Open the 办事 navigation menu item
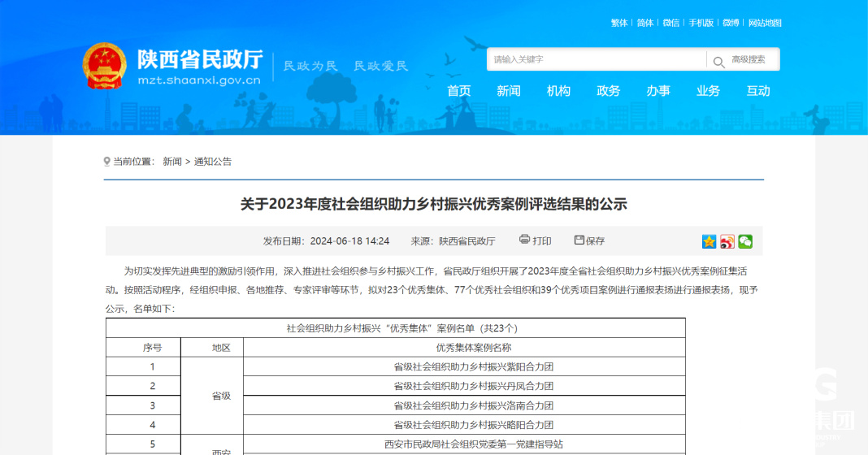Image resolution: width=868 pixels, height=455 pixels. coord(658,91)
